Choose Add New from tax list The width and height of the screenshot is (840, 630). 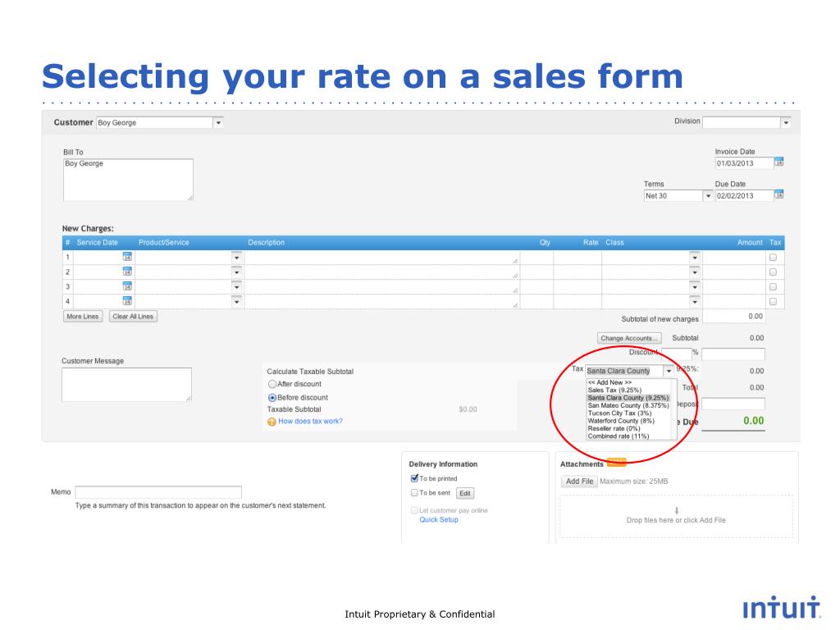(x=609, y=382)
